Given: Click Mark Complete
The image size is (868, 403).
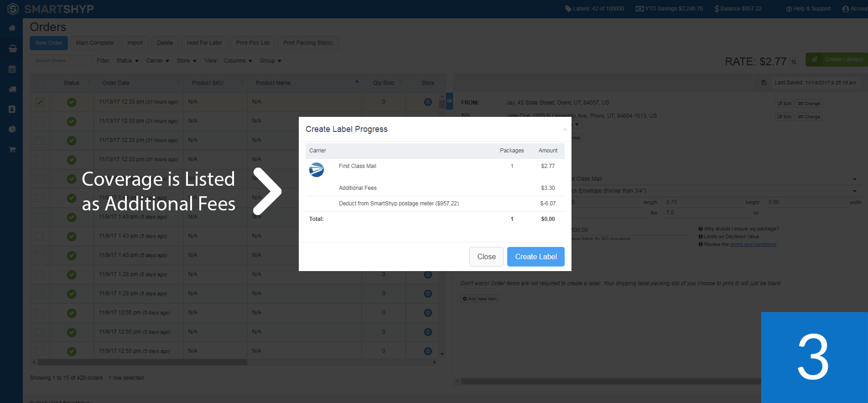Looking at the screenshot, I should 94,43.
